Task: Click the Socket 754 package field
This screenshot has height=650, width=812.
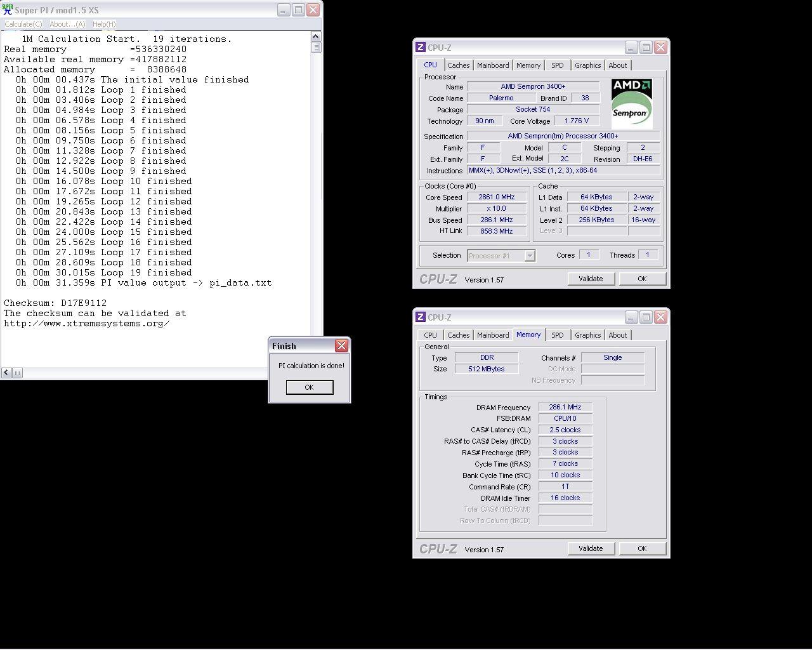Action: [x=533, y=109]
